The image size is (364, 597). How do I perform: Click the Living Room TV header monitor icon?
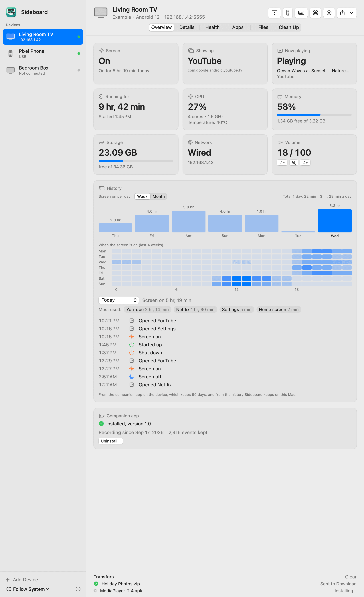pyautogui.click(x=101, y=13)
